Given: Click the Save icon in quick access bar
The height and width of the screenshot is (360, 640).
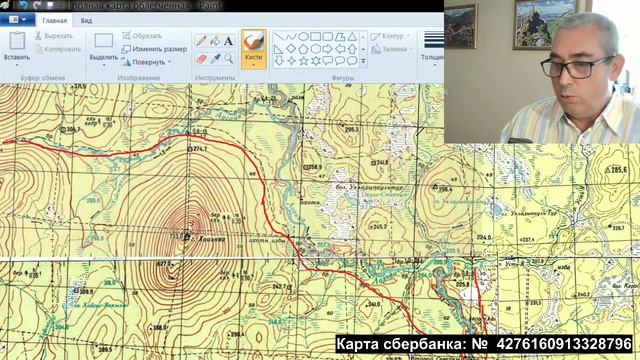Looking at the screenshot, I should pyautogui.click(x=51, y=5).
